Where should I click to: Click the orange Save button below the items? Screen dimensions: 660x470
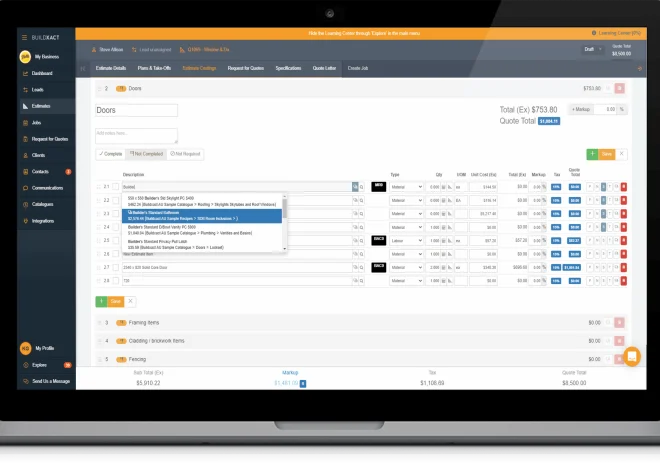[x=115, y=301]
